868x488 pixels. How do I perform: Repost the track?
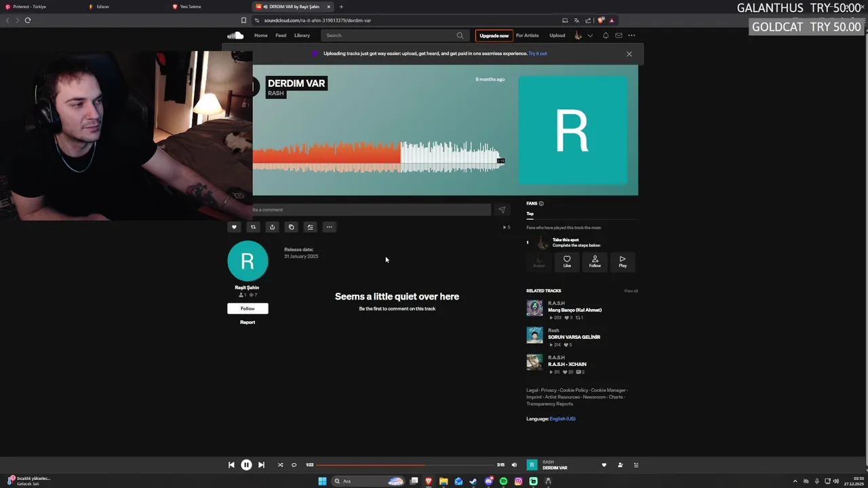coord(253,227)
